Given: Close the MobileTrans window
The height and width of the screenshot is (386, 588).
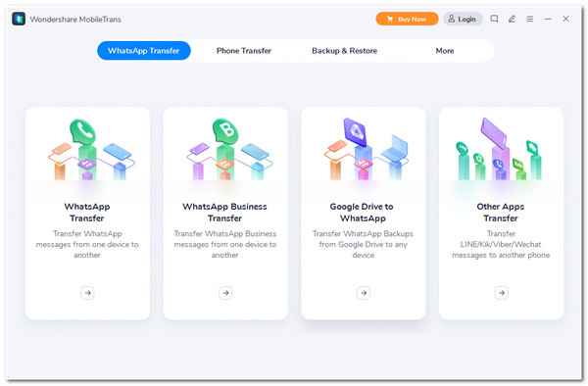Looking at the screenshot, I should pyautogui.click(x=565, y=19).
